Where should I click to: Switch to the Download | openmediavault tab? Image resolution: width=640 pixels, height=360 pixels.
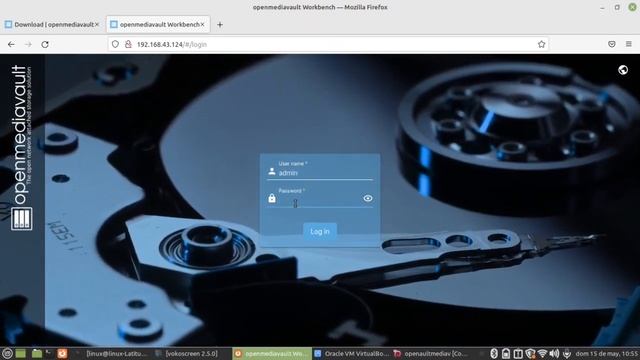coord(51,24)
